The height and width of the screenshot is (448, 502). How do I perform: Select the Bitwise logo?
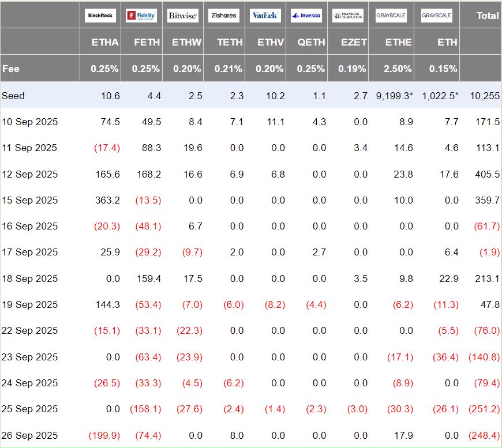click(x=183, y=16)
